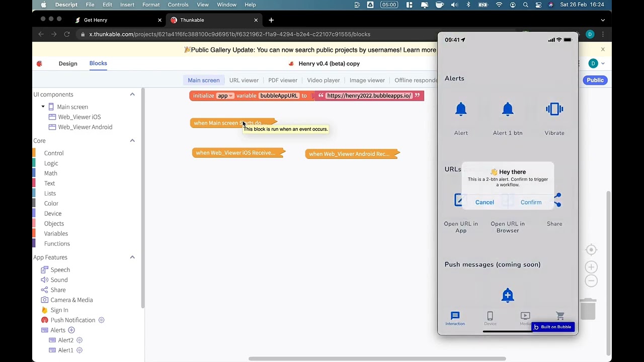The image size is (644, 362).
Task: Open the Variables blocks category
Action: click(56, 233)
